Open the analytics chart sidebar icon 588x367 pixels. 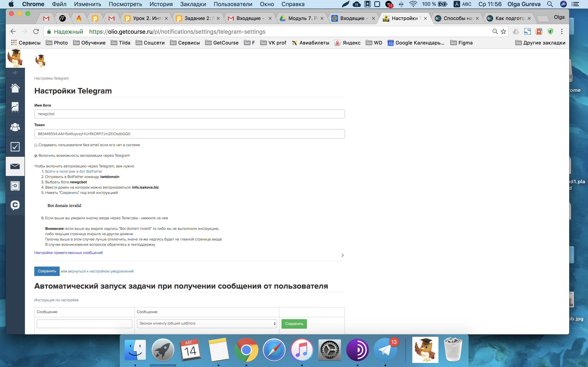(x=15, y=108)
